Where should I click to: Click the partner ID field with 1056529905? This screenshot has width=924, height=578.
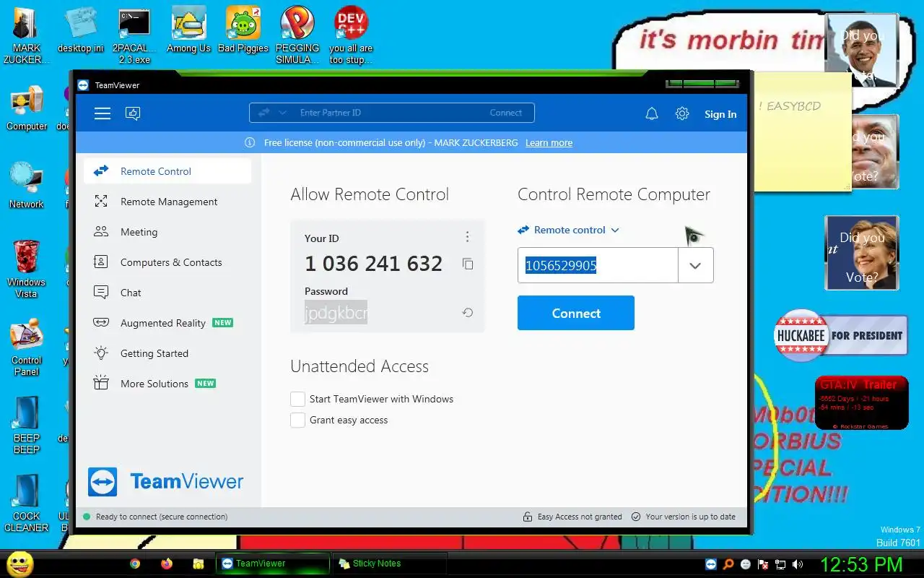click(x=598, y=265)
